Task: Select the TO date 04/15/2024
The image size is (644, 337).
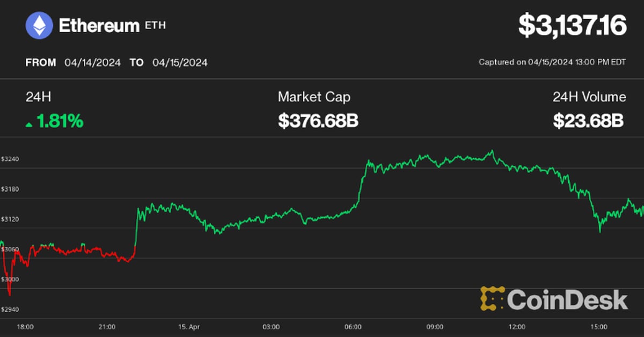Action: [x=180, y=62]
